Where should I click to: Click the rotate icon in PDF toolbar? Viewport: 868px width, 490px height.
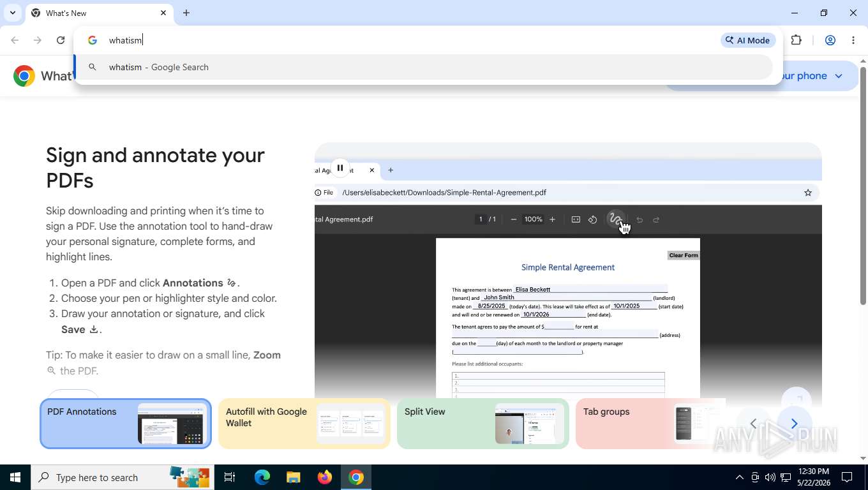[x=592, y=219]
